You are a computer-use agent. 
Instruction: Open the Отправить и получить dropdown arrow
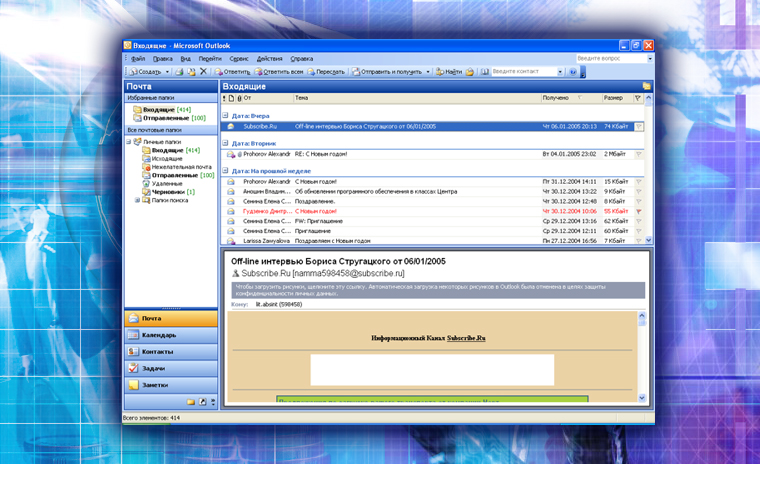tap(428, 72)
